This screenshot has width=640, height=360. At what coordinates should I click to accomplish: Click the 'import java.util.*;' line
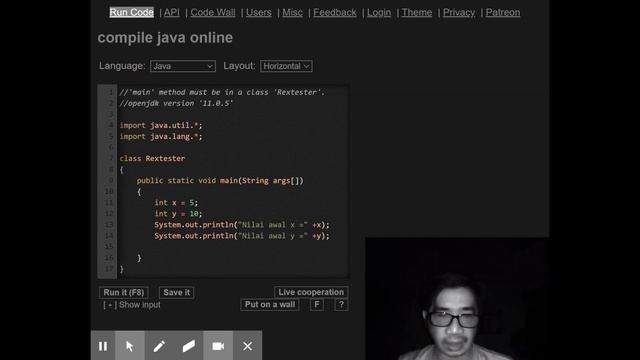pyautogui.click(x=161, y=125)
